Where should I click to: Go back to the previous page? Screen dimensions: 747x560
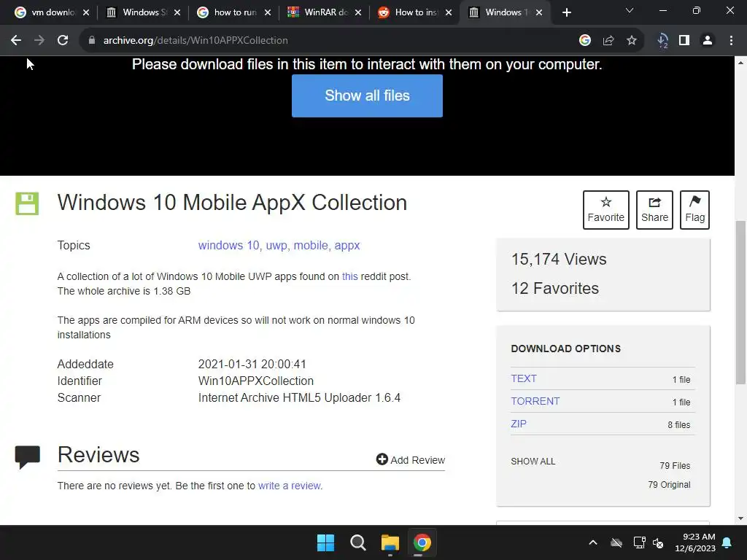point(16,41)
